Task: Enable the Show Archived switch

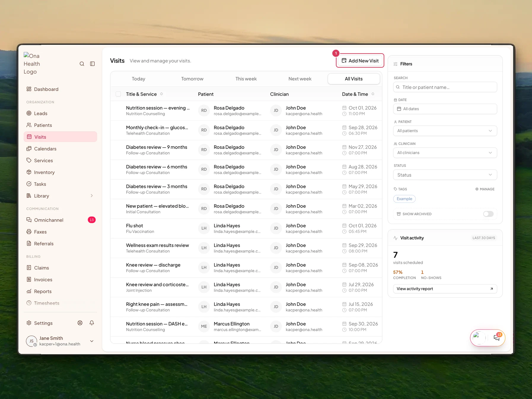Action: point(488,214)
